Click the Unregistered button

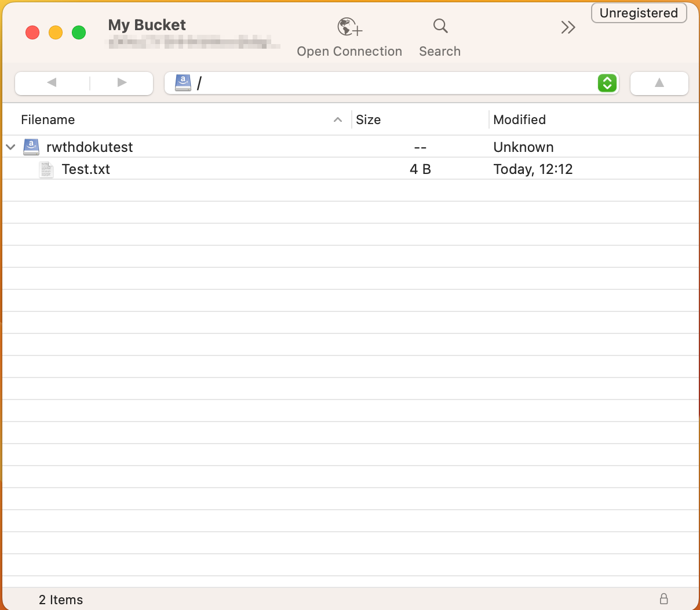coord(639,13)
